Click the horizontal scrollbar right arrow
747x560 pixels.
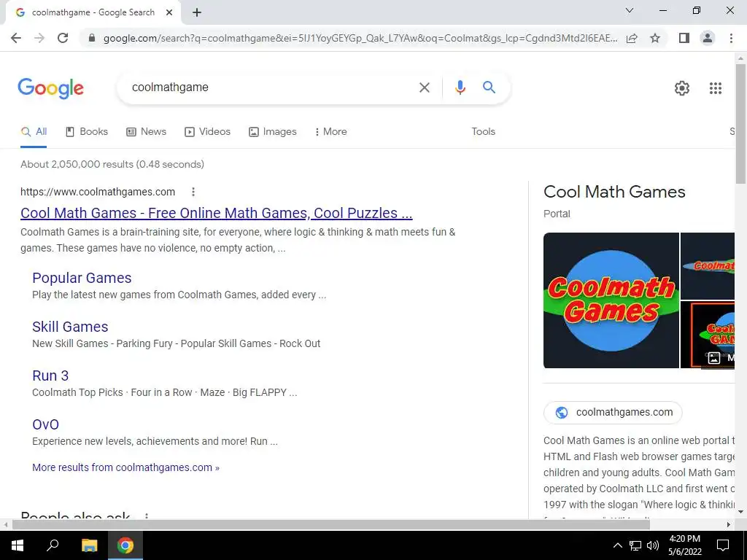[729, 525]
